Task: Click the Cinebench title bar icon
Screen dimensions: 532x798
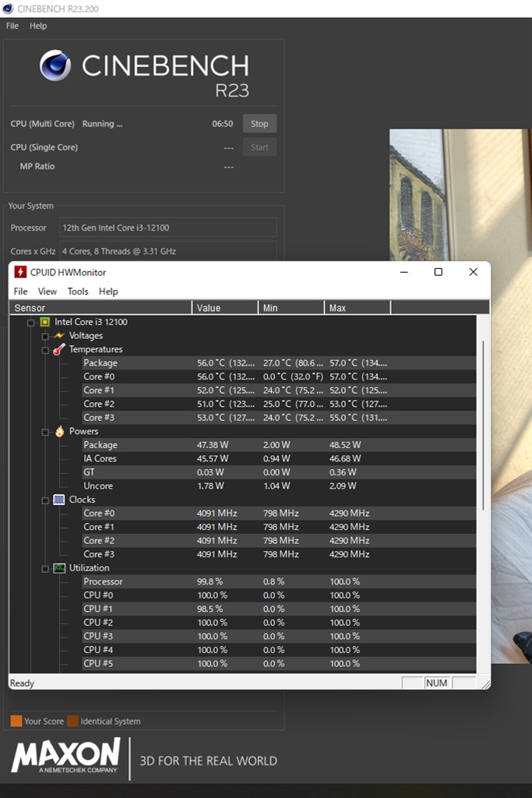Action: click(x=7, y=9)
